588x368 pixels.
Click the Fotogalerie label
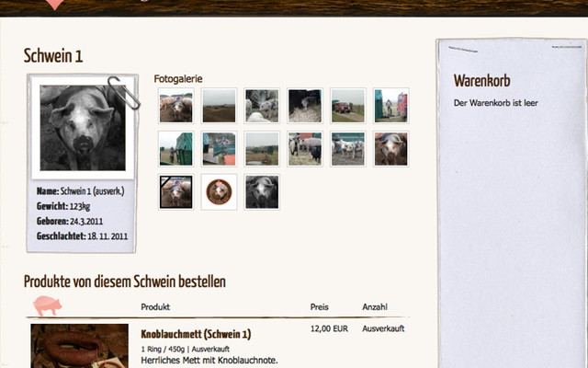pos(178,79)
